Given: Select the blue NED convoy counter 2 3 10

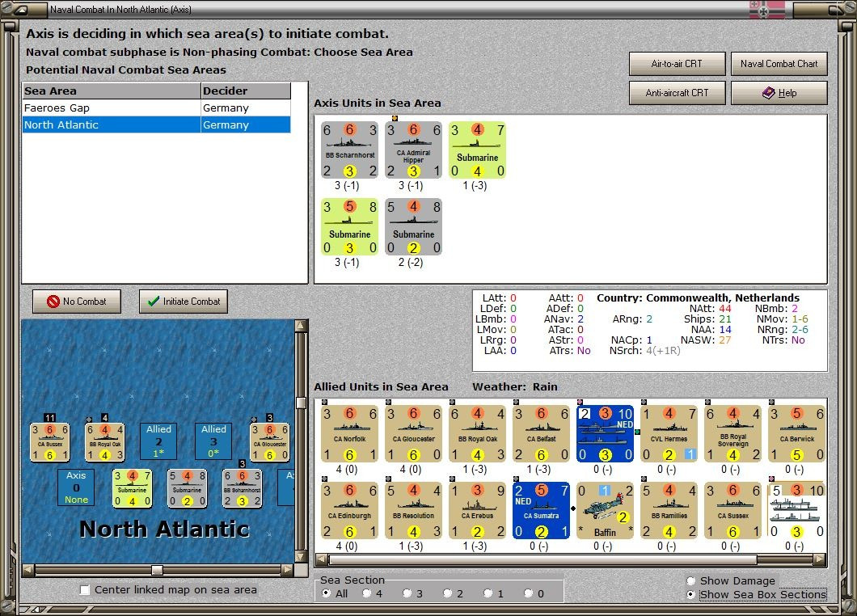Looking at the screenshot, I should pyautogui.click(x=606, y=434).
